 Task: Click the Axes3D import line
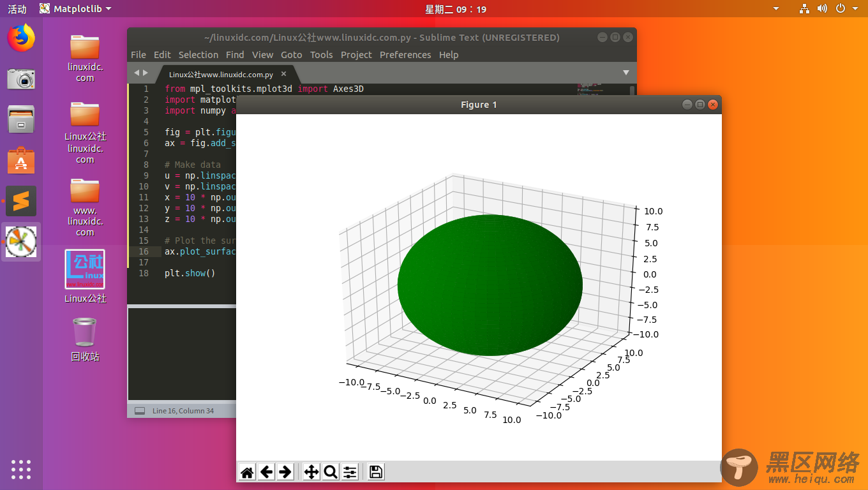point(264,89)
